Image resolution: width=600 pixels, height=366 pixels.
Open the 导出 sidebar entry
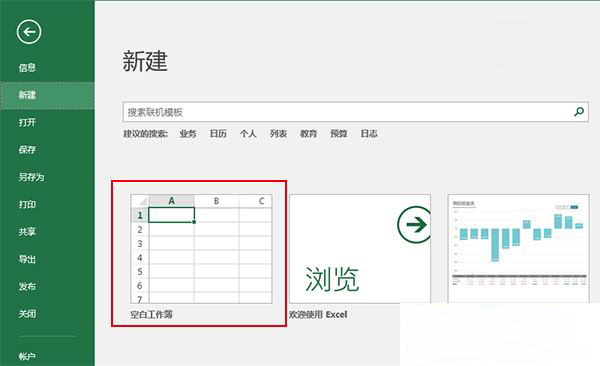click(x=27, y=259)
